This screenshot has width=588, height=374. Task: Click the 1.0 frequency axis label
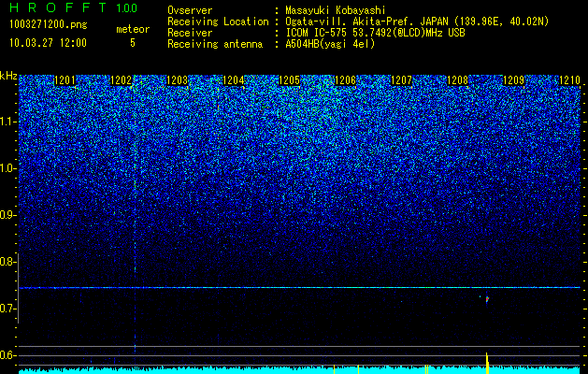coord(7,168)
